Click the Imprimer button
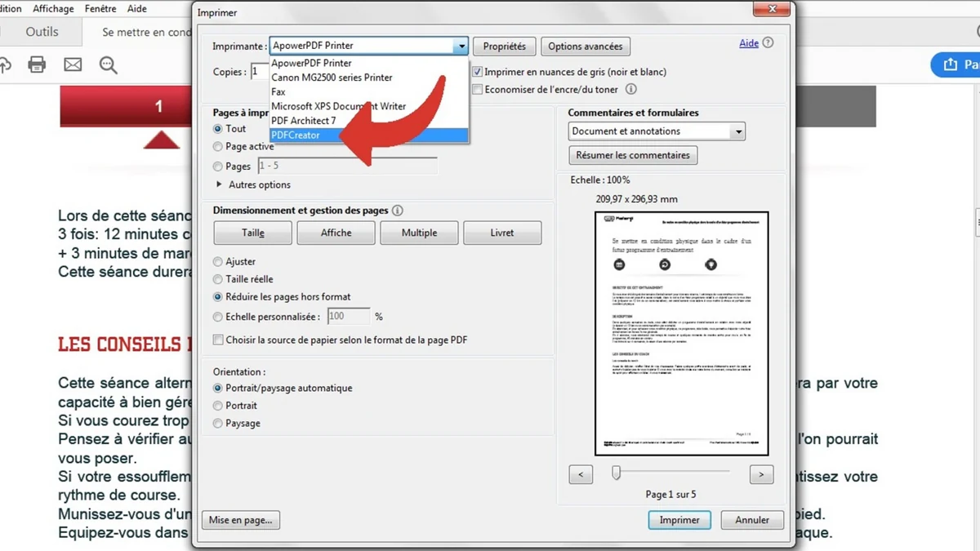Screen dimensions: 980x551 (679, 520)
